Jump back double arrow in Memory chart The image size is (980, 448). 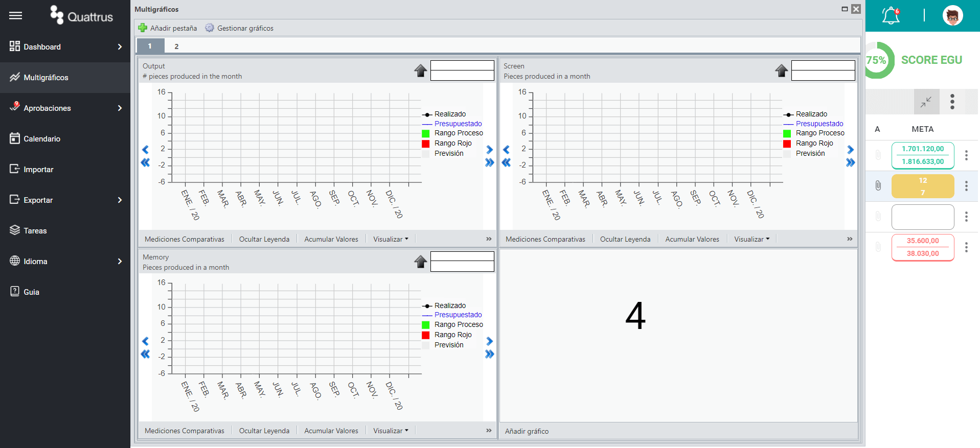click(145, 354)
